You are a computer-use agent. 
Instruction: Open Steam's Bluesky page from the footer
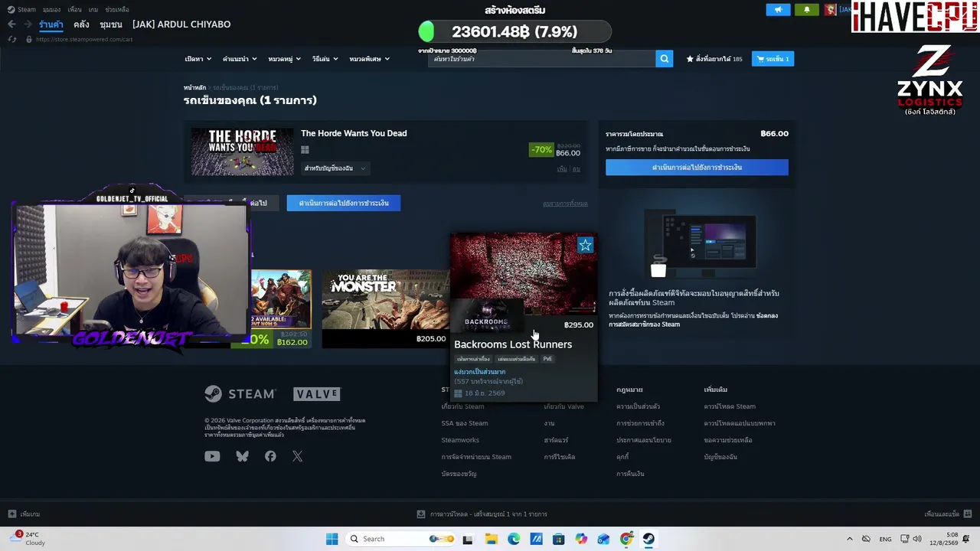pyautogui.click(x=242, y=457)
